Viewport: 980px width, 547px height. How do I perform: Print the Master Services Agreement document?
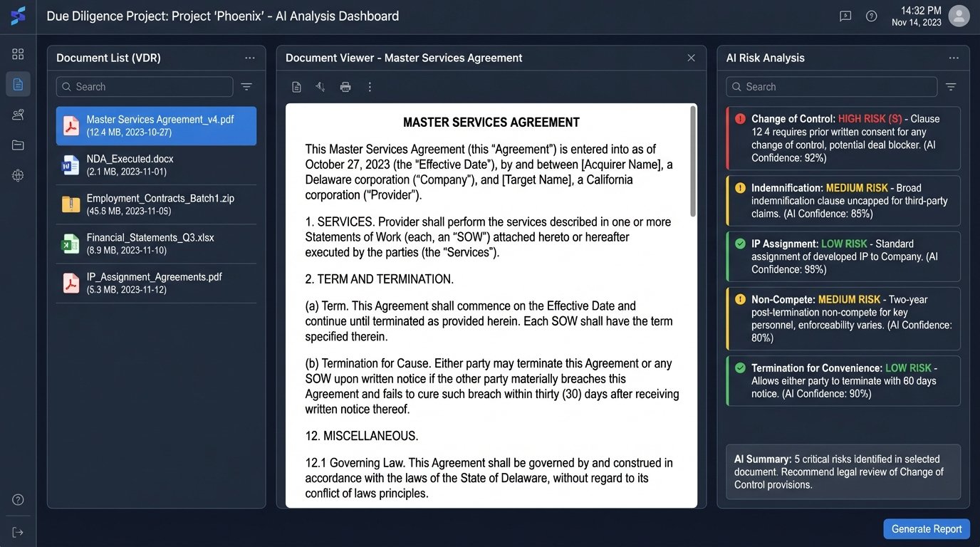click(x=345, y=87)
